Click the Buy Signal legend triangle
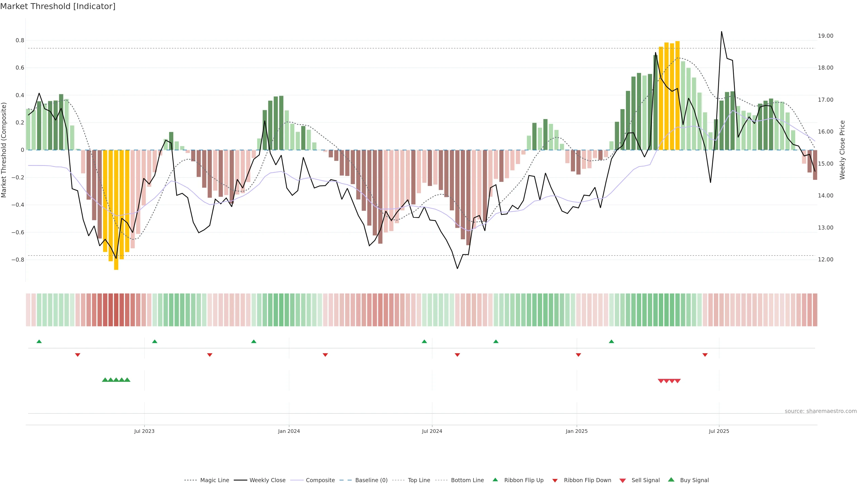 pyautogui.click(x=671, y=480)
